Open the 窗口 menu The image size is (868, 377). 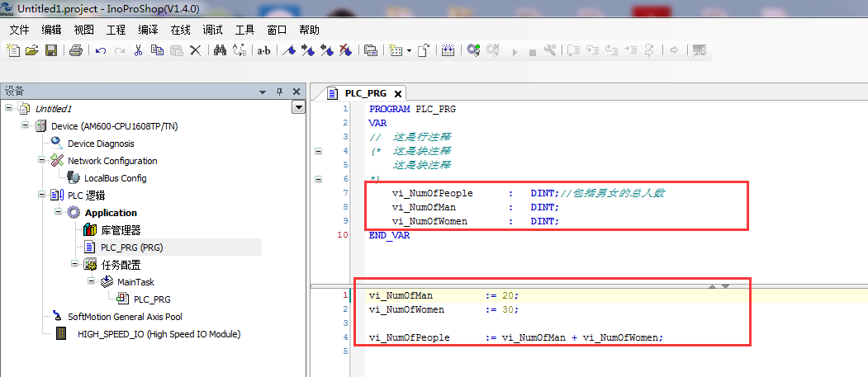277,30
